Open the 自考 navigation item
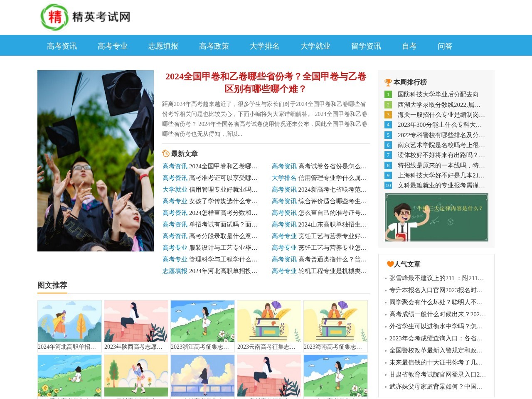This screenshot has width=532, height=399. click(409, 46)
